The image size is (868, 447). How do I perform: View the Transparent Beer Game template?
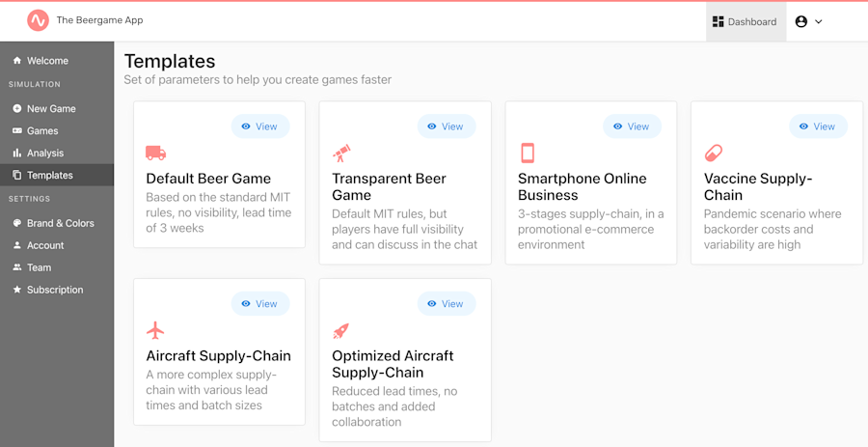pyautogui.click(x=447, y=126)
